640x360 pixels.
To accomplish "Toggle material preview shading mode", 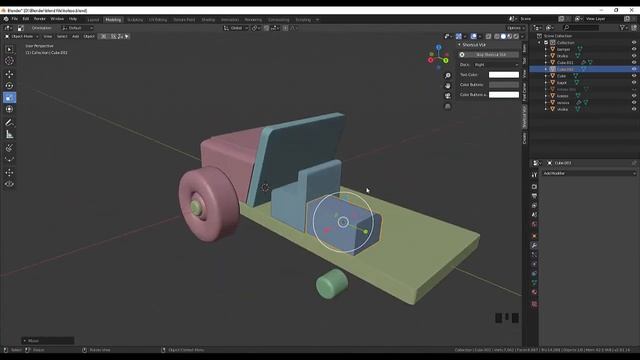I will pos(509,36).
